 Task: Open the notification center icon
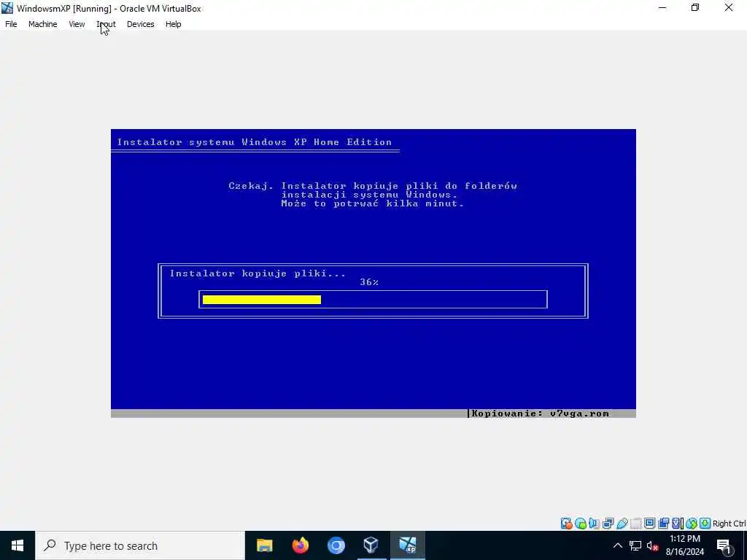pos(724,546)
